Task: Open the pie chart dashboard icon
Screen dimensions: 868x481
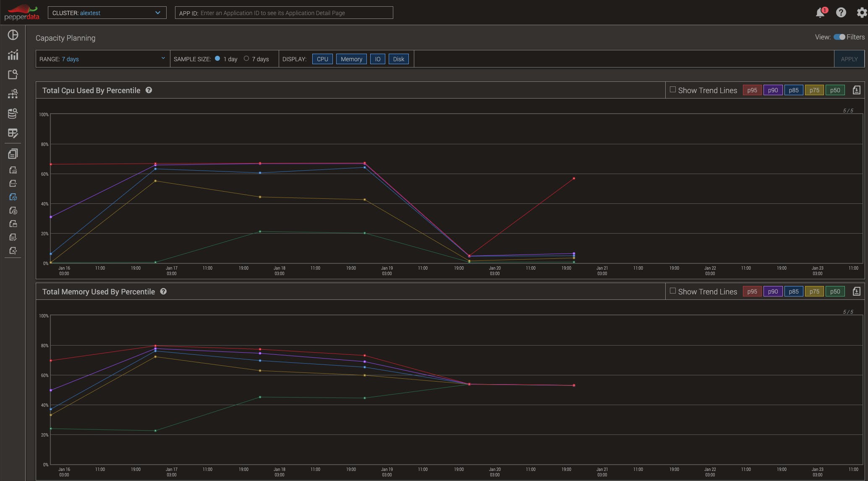Action: (x=13, y=35)
